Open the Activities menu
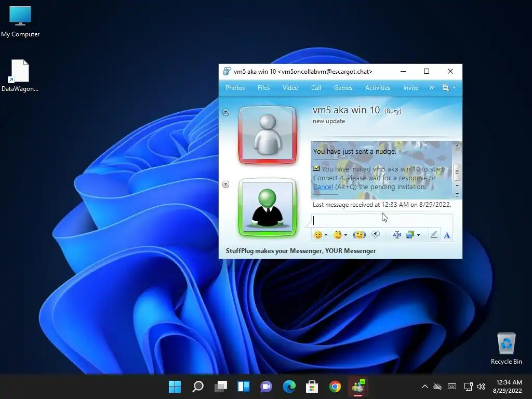The height and width of the screenshot is (399, 532). tap(378, 87)
